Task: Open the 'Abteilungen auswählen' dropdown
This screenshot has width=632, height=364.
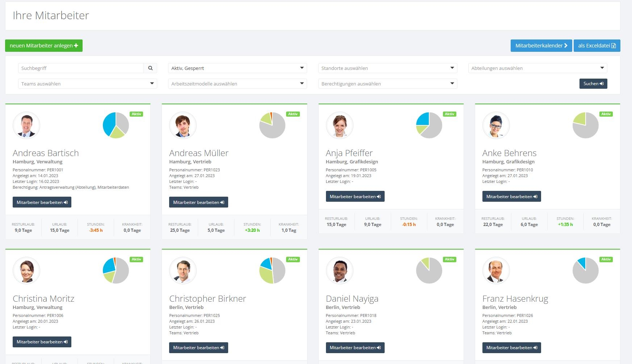Action: point(537,68)
